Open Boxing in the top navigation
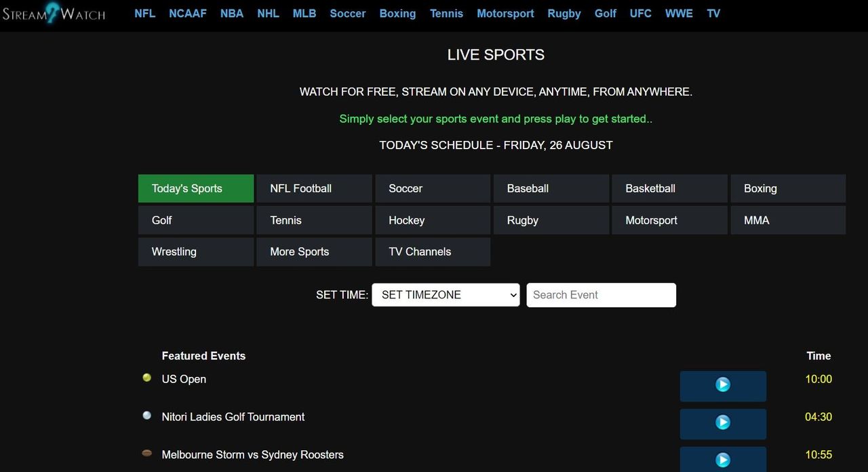The width and height of the screenshot is (868, 472). [x=397, y=14]
